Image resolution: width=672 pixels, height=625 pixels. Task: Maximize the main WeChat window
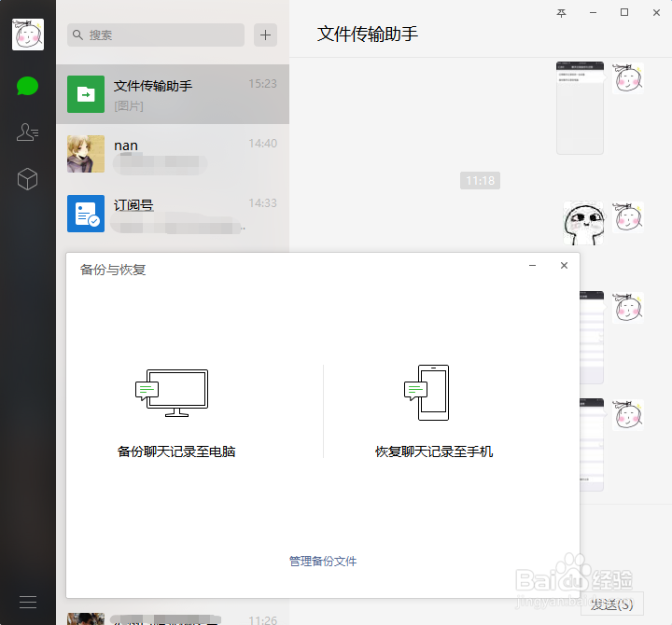(x=624, y=12)
